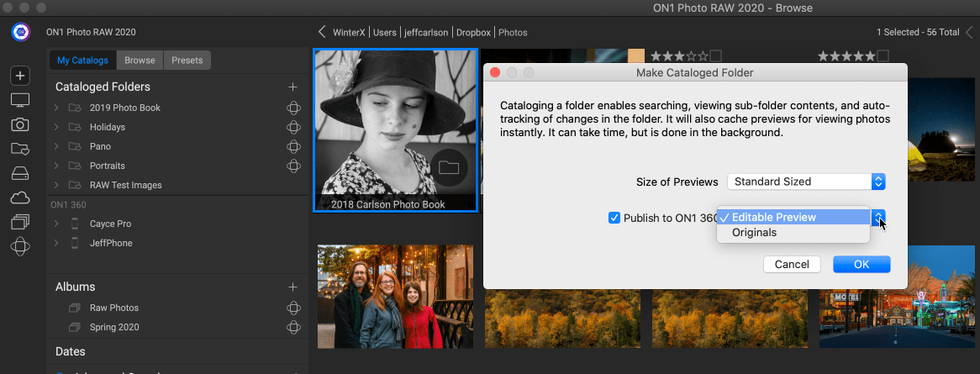Expand the Holidays folder
The height and width of the screenshot is (374, 980).
[56, 127]
